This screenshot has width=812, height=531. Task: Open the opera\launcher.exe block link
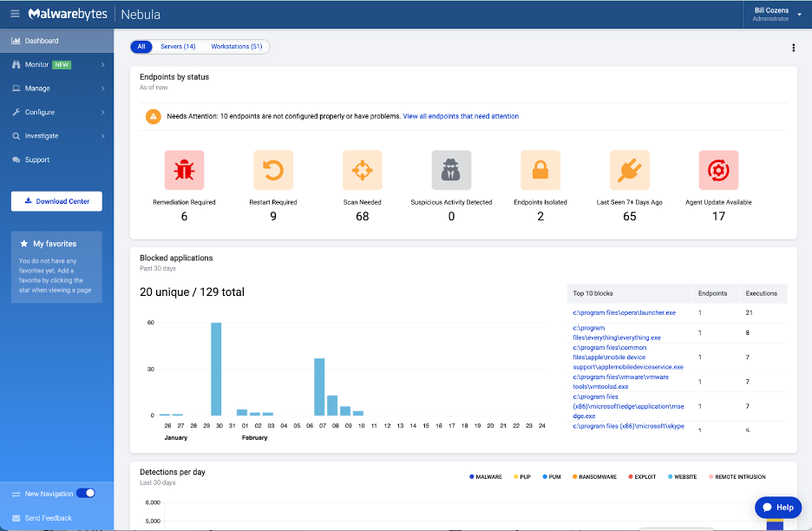click(624, 313)
